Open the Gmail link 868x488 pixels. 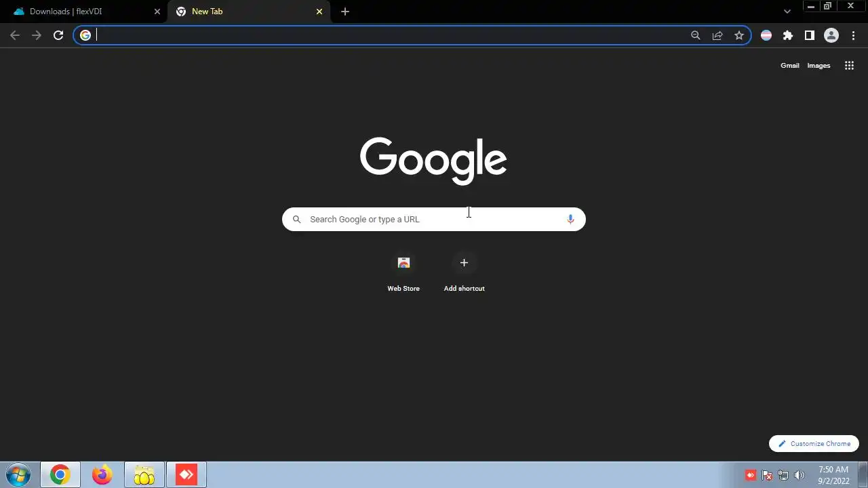(790, 66)
